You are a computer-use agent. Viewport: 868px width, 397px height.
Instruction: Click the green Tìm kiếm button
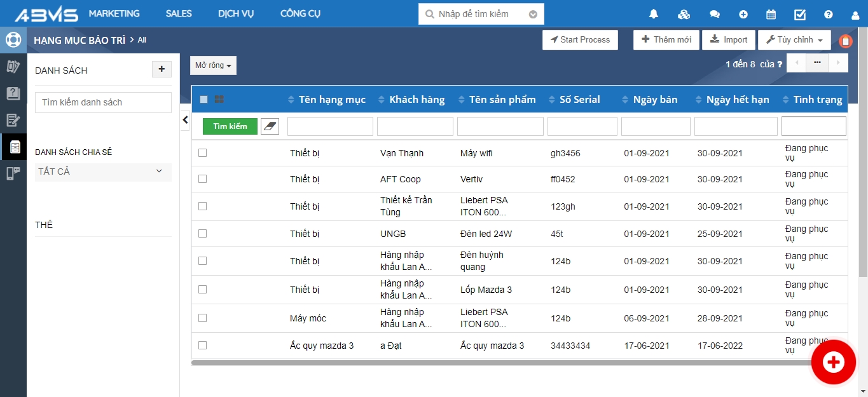point(230,126)
